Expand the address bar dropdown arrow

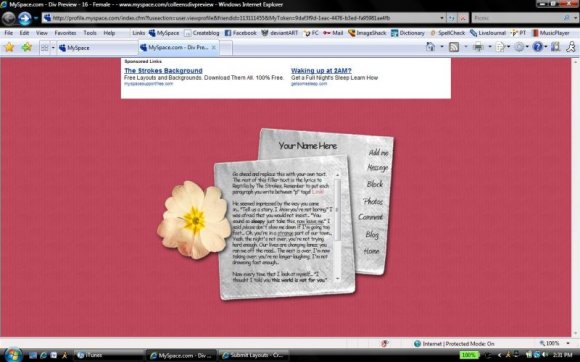tap(442, 18)
